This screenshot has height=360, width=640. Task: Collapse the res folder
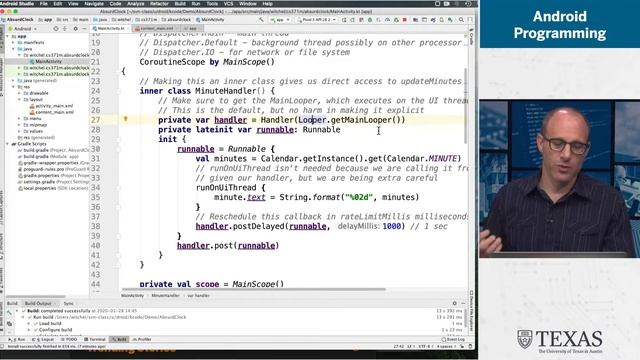[x=13, y=87]
